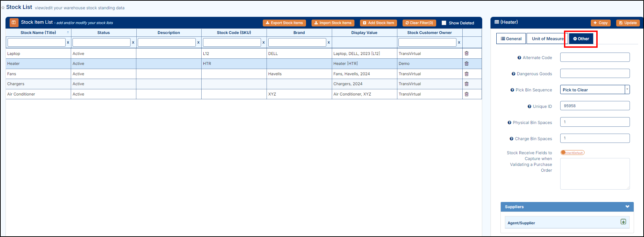644x237 pixels.
Task: Toggle the InheritDefault switch
Action: [572, 153]
